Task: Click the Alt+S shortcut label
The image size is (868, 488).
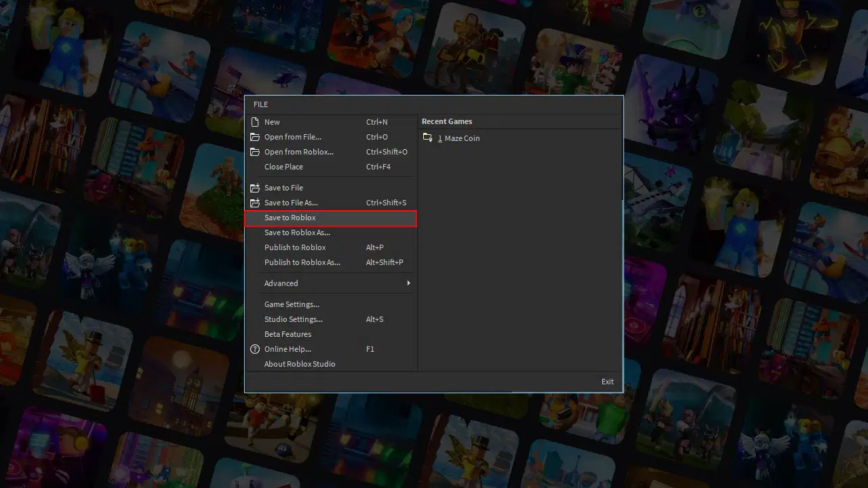Action: [x=375, y=319]
